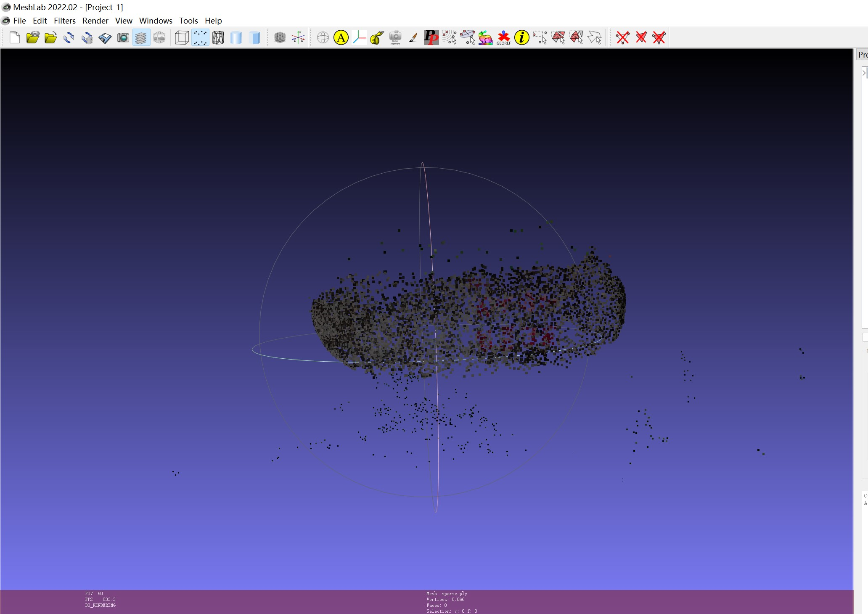Open the Tools menu
Image resolution: width=868 pixels, height=614 pixels.
[188, 21]
